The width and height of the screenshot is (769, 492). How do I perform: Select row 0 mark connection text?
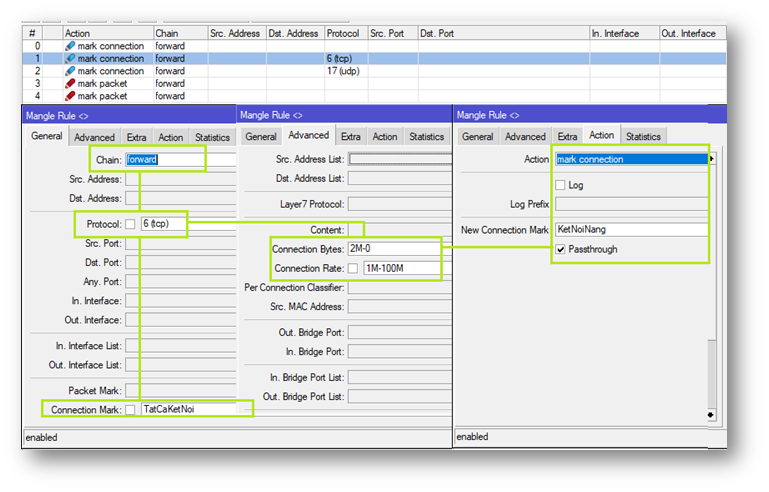[111, 46]
